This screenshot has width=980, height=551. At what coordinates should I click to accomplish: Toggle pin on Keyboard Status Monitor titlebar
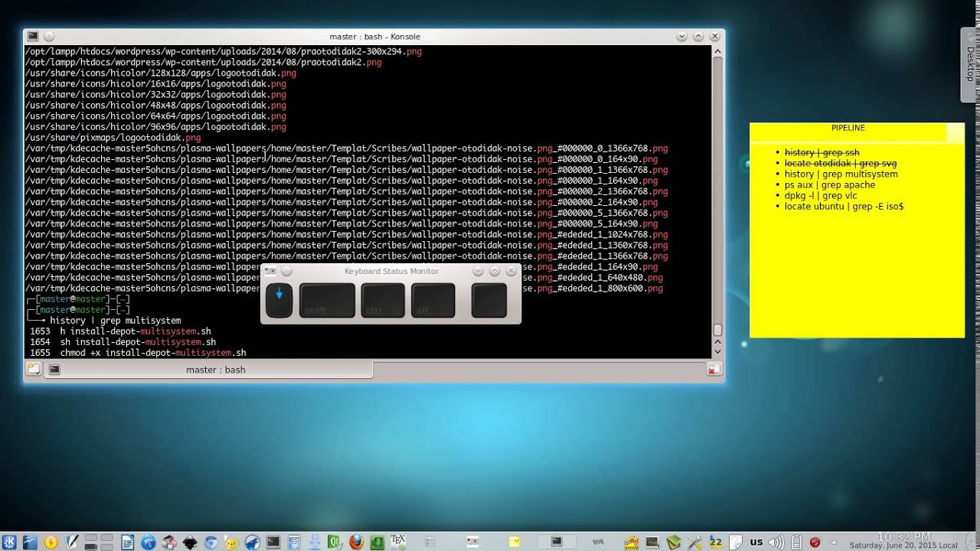coord(286,271)
